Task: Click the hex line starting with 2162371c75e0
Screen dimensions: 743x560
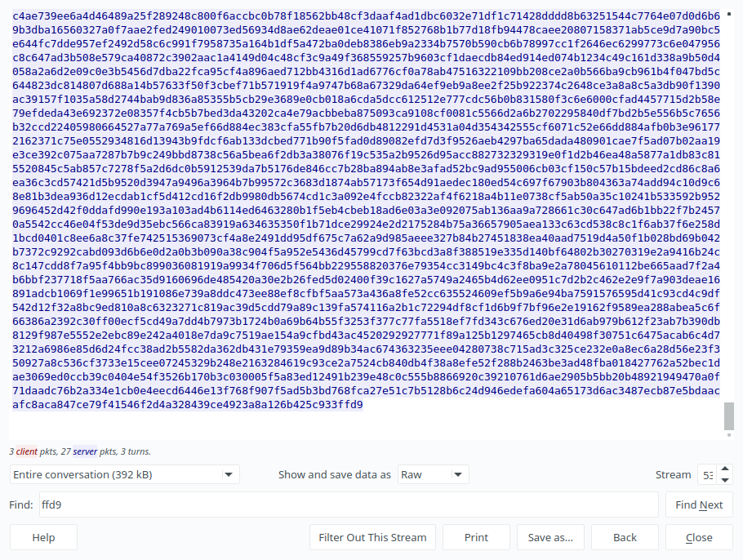Action: [367, 140]
